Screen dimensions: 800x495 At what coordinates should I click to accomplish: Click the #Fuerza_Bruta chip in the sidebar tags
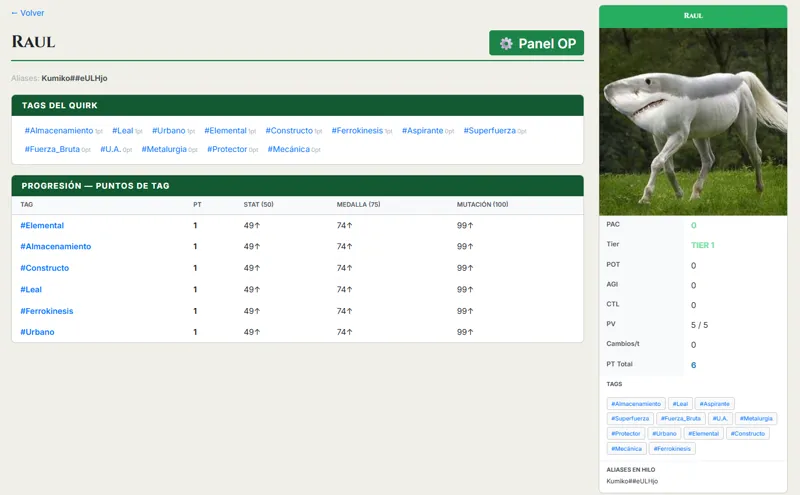coord(681,418)
